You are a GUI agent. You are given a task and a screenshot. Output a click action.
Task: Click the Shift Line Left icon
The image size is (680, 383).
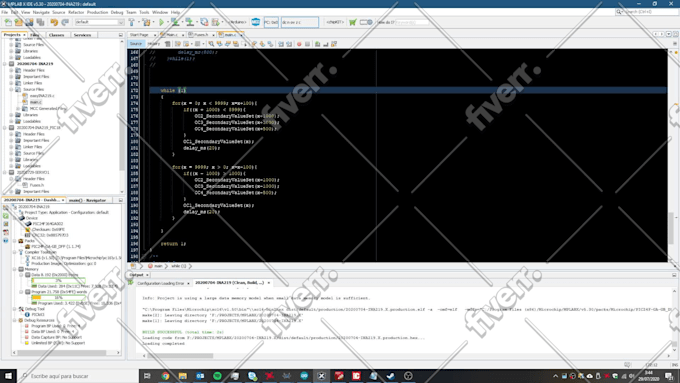click(x=281, y=44)
